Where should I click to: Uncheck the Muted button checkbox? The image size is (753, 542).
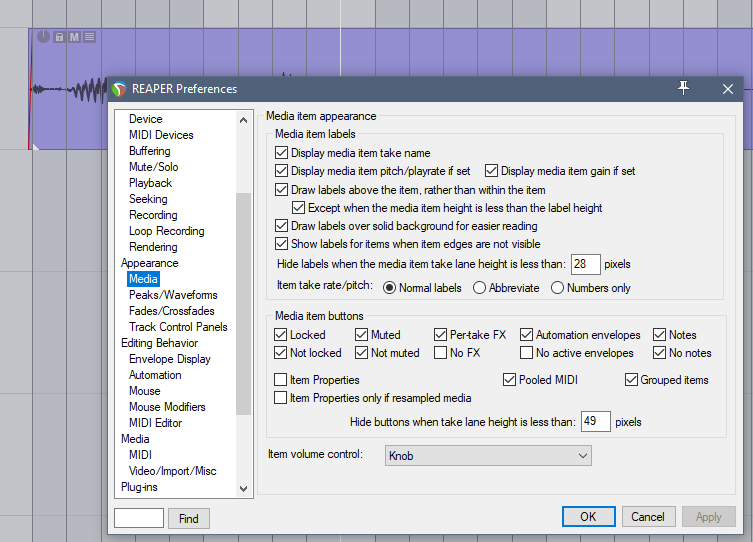[361, 335]
